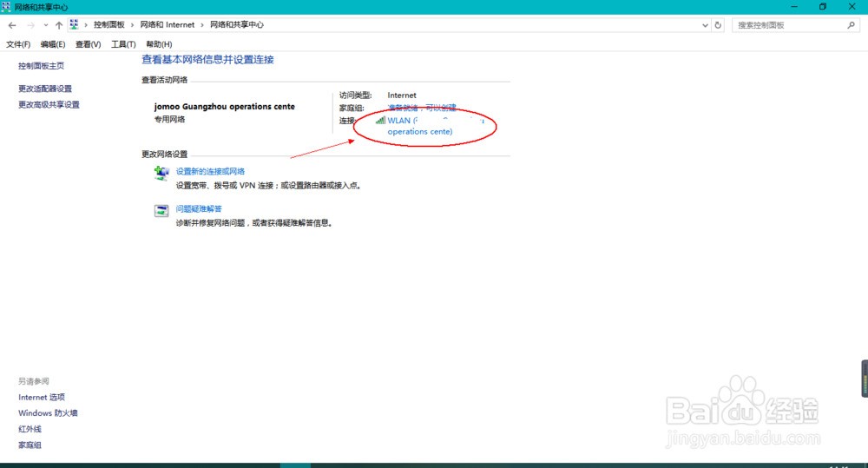This screenshot has width=868, height=468.
Task: Refresh the address bar location
Action: (x=718, y=25)
